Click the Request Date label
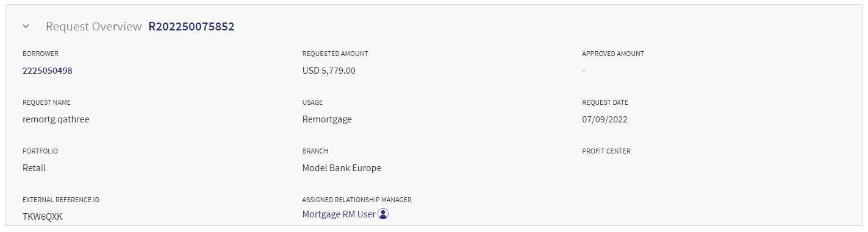 [605, 102]
